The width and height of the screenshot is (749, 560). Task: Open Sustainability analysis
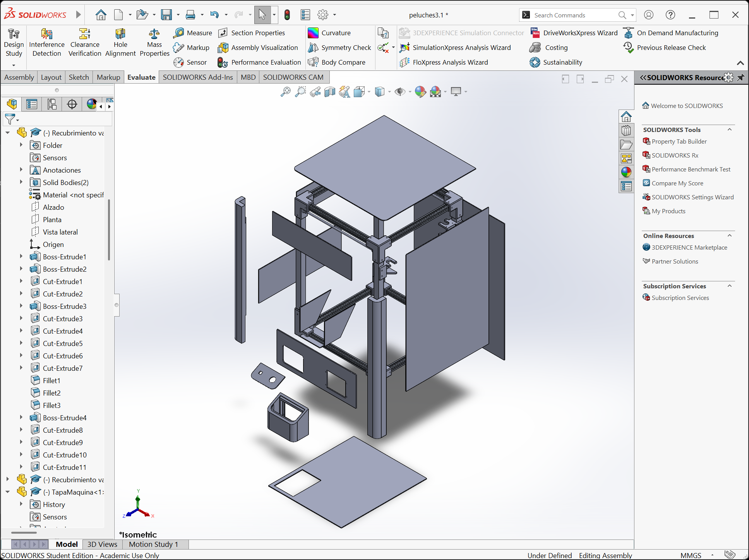click(556, 62)
